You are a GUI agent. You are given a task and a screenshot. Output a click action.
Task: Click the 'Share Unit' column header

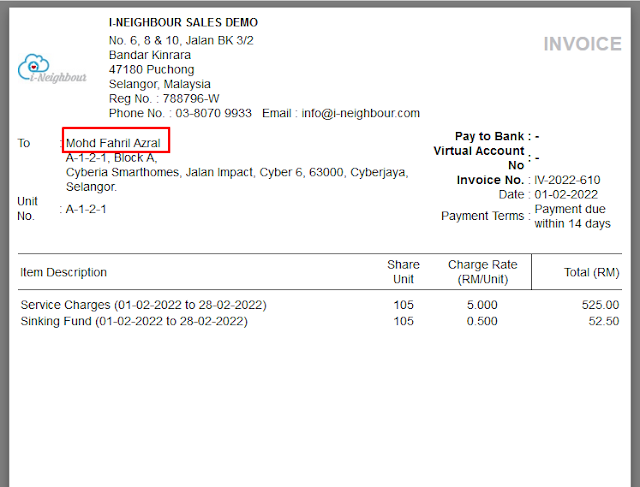pos(403,272)
